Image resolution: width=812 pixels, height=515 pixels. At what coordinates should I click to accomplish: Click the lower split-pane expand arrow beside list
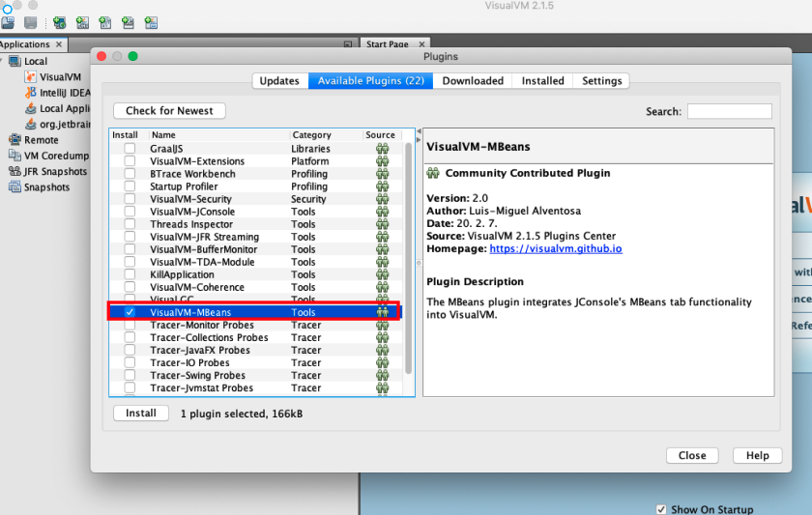point(419,140)
